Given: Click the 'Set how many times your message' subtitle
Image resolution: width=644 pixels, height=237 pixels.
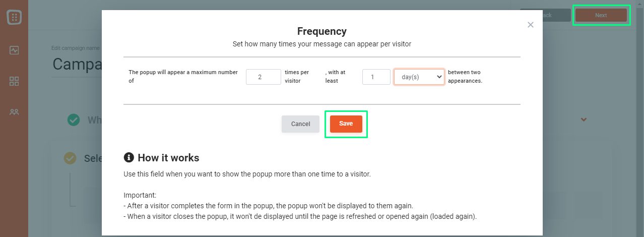Looking at the screenshot, I should [322, 44].
